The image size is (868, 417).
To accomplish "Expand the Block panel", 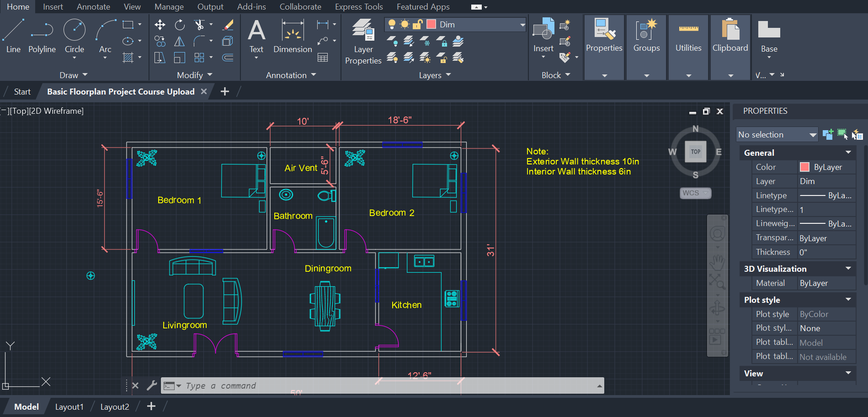I will click(556, 75).
